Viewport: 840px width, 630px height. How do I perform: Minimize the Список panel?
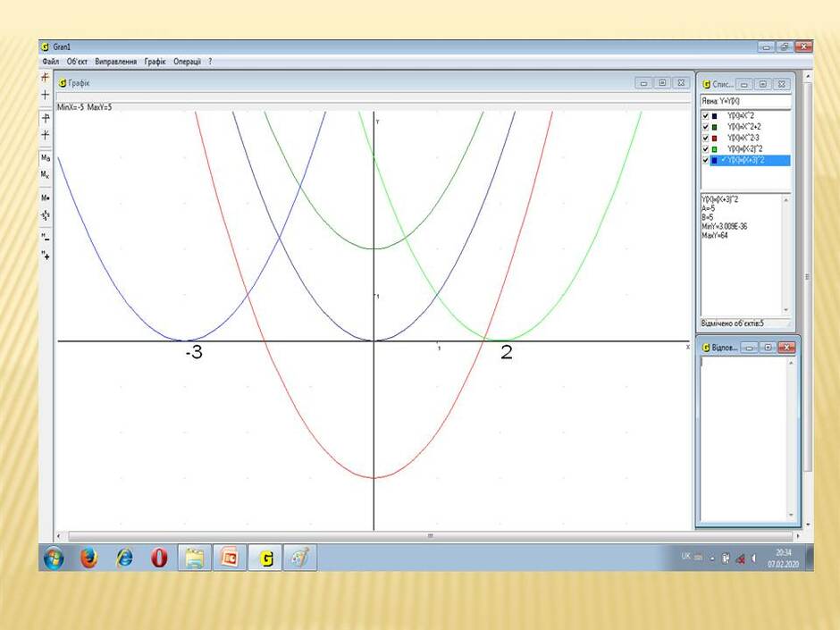[x=744, y=85]
